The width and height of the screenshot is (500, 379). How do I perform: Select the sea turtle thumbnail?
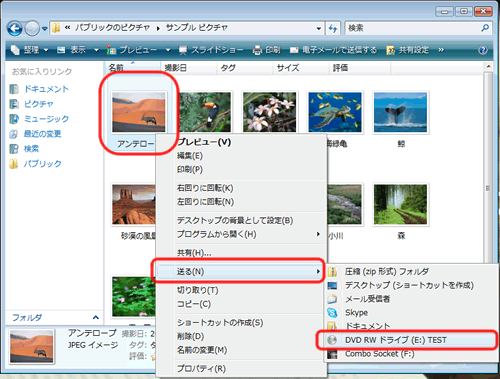(335, 112)
